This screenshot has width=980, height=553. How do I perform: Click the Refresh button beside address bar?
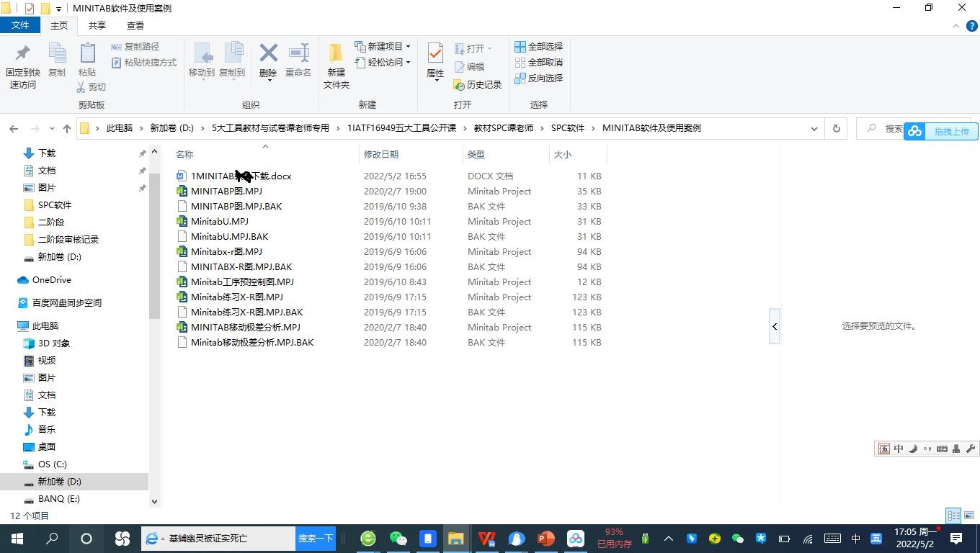[x=836, y=128]
